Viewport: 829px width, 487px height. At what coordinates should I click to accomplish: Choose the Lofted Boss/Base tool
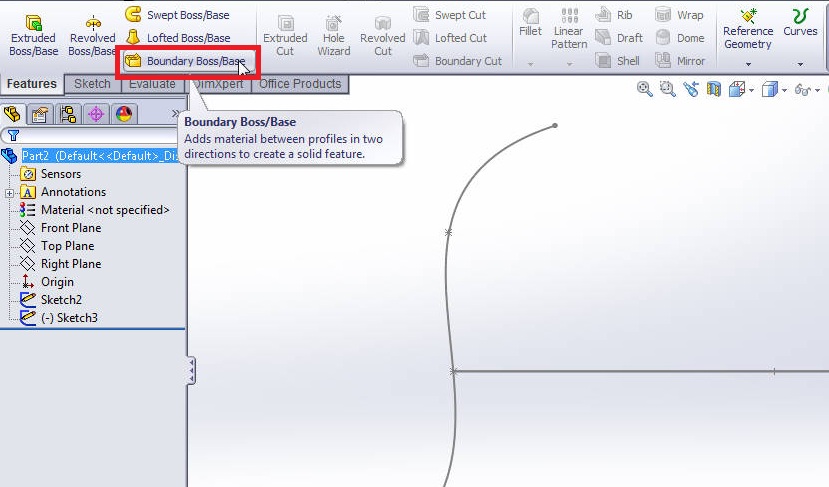point(178,38)
